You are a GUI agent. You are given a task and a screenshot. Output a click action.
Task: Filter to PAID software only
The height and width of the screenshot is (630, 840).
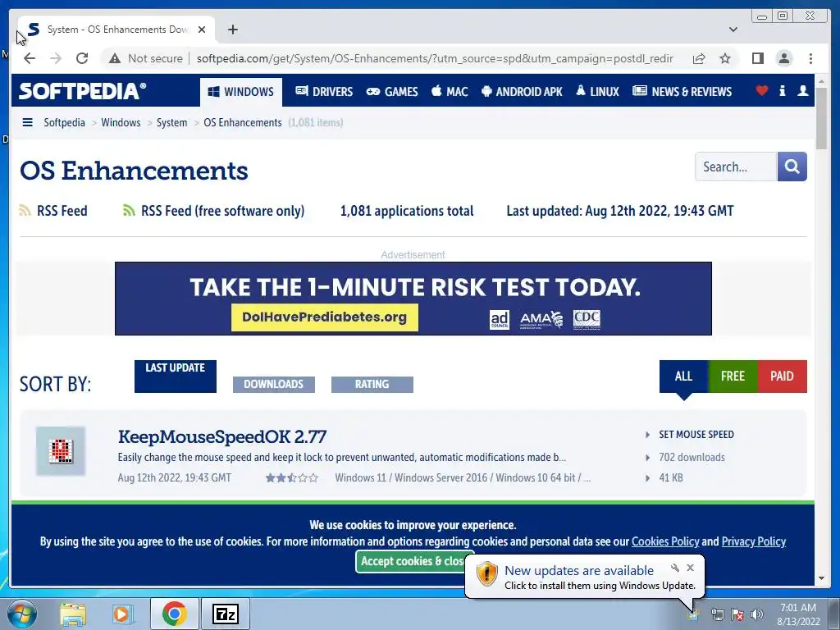(x=782, y=376)
